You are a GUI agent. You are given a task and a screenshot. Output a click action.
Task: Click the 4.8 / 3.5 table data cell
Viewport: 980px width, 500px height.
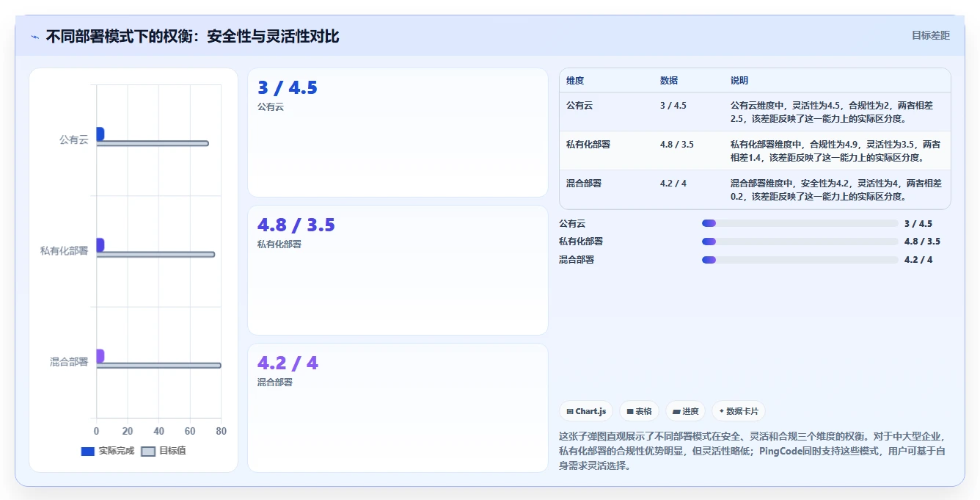click(x=677, y=144)
